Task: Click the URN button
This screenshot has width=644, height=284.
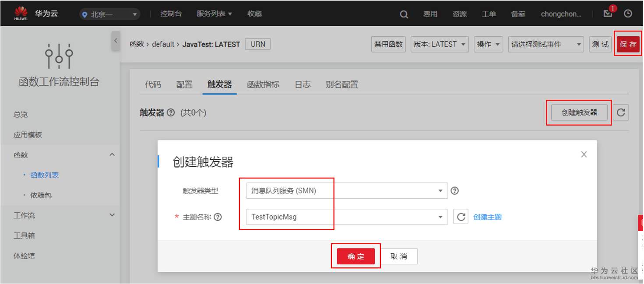Action: click(258, 44)
